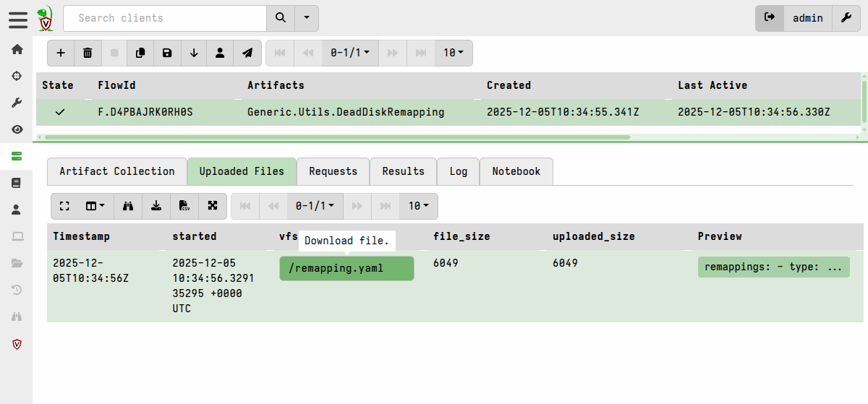This screenshot has width=868, height=404.
Task: Expand the search options caret beside the search button
Action: point(307,18)
